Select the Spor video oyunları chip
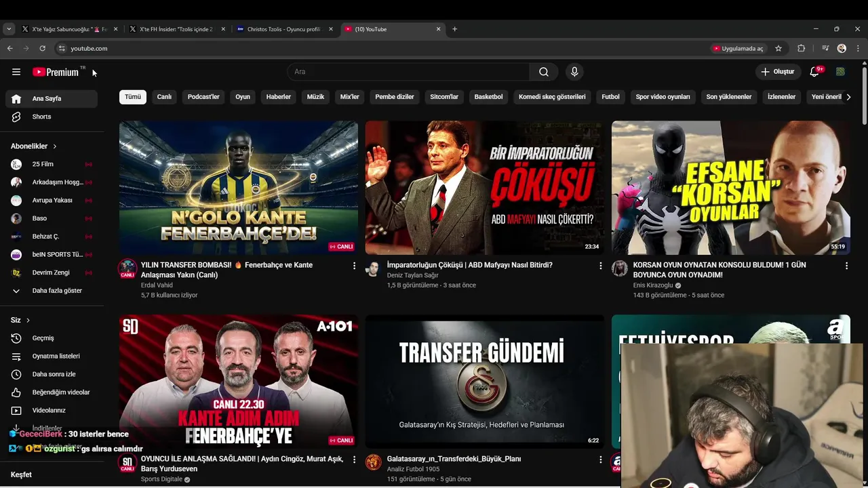 pyautogui.click(x=663, y=97)
